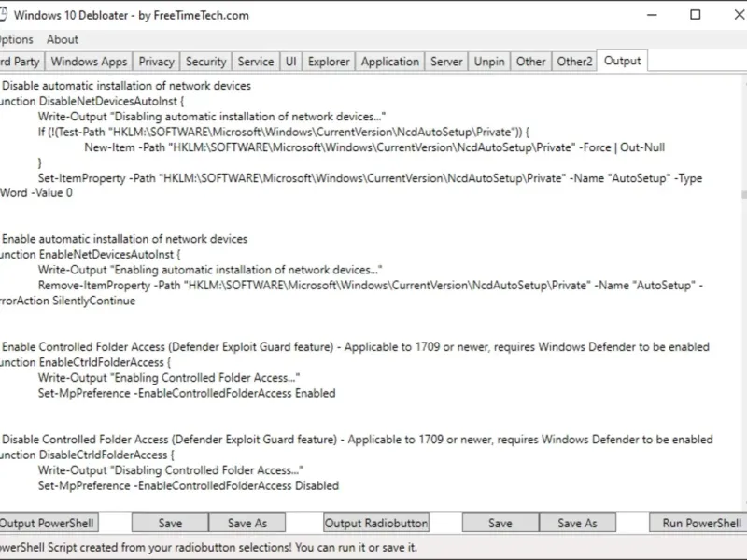The width and height of the screenshot is (747, 560).
Task: Run the PowerShell script
Action: [x=698, y=523]
